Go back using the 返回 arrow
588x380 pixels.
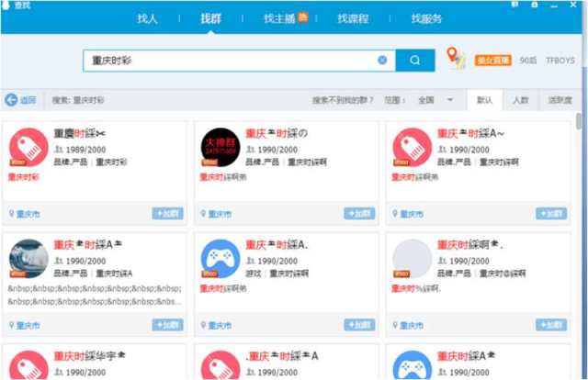point(20,100)
